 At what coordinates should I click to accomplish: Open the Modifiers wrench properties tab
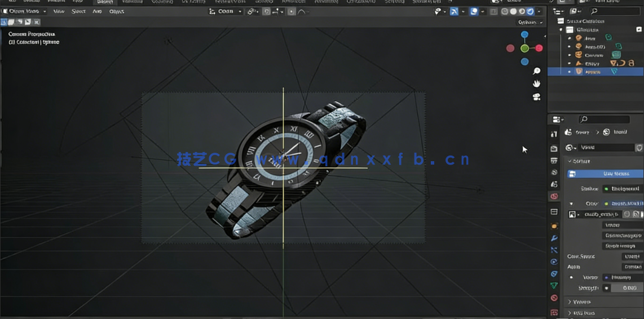[554, 238]
